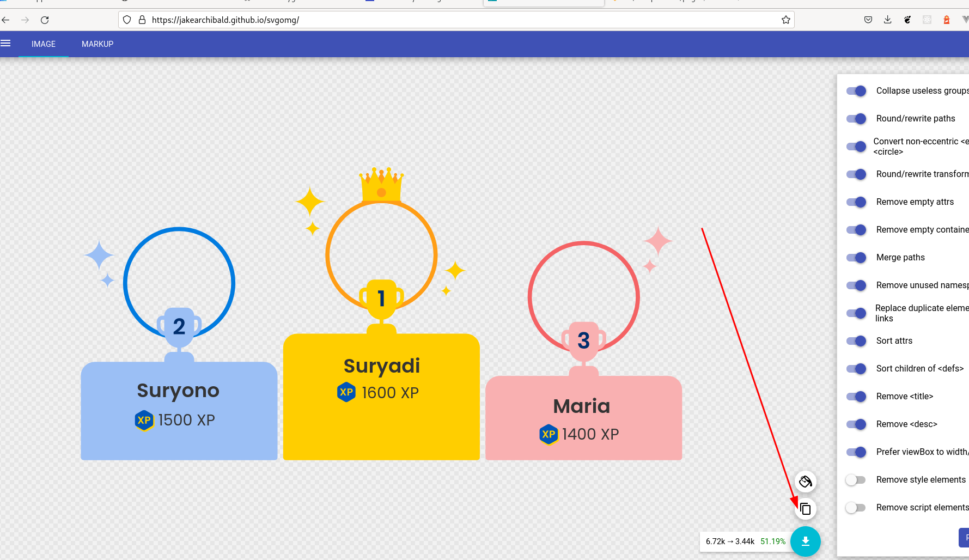The height and width of the screenshot is (560, 969).
Task: Download the optimized SVG file
Action: (x=806, y=541)
